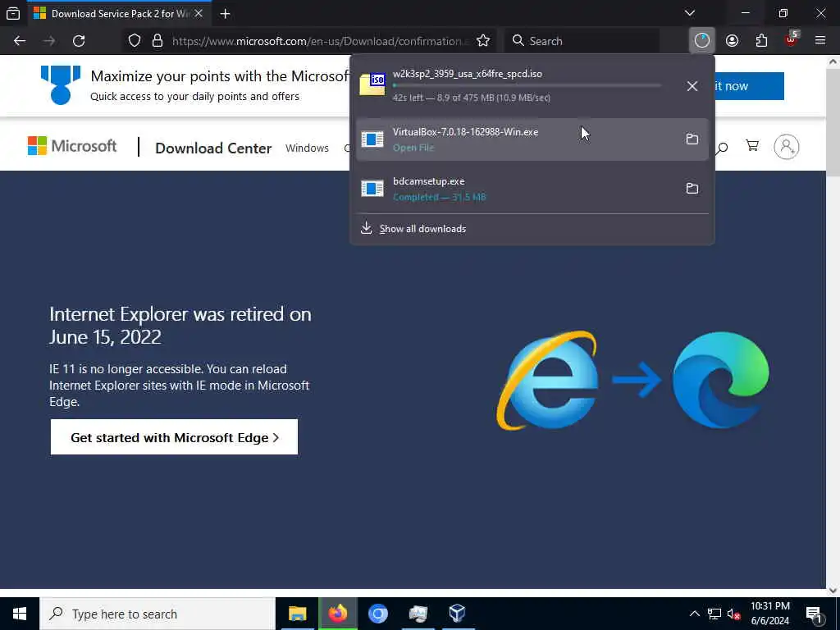Click the network tray icon
This screenshot has width=840, height=630.
[714, 614]
